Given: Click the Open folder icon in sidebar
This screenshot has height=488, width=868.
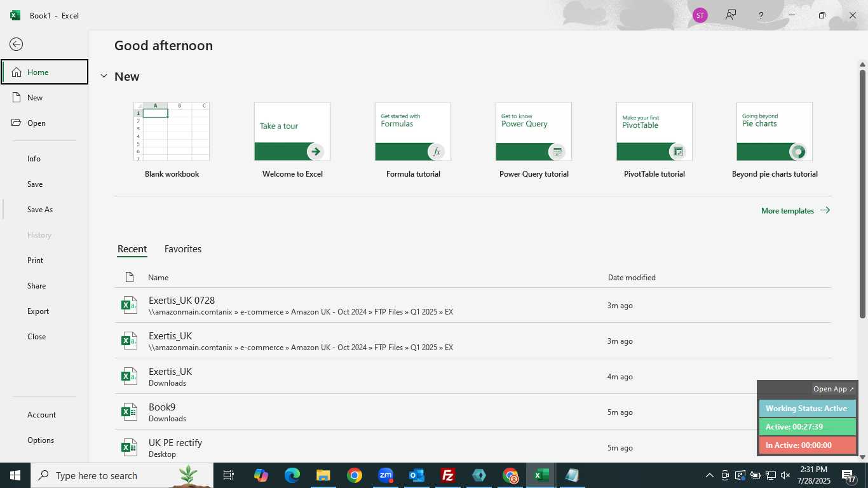Looking at the screenshot, I should point(17,123).
